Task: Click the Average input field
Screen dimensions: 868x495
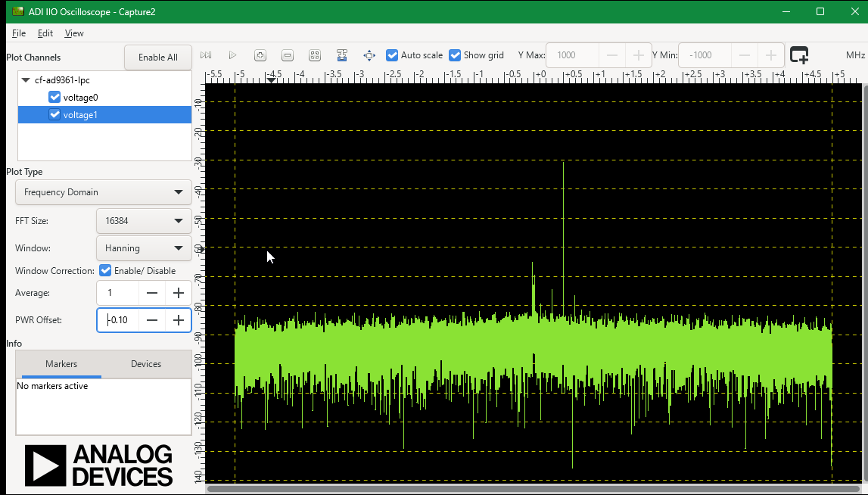Action: tap(119, 293)
